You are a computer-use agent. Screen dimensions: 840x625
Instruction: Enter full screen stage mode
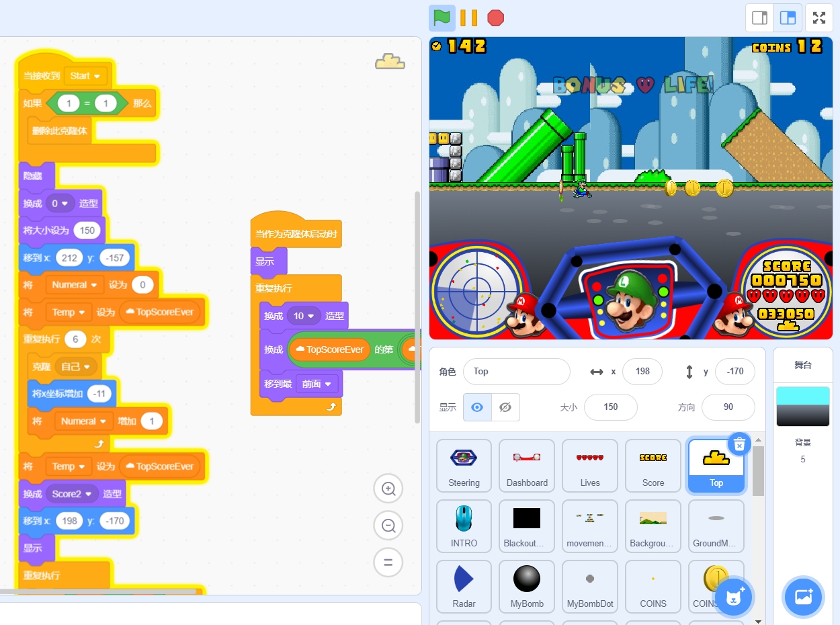click(819, 18)
